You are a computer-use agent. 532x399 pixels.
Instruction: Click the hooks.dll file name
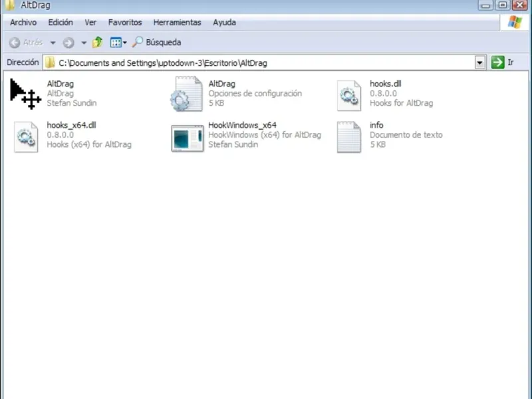pyautogui.click(x=386, y=84)
